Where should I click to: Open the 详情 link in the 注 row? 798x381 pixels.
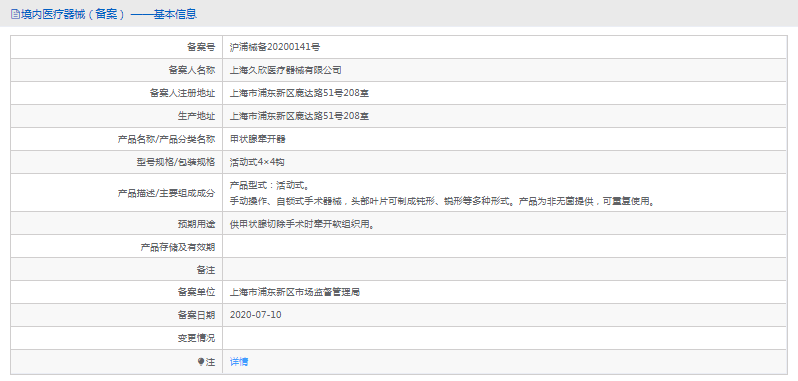tap(239, 362)
